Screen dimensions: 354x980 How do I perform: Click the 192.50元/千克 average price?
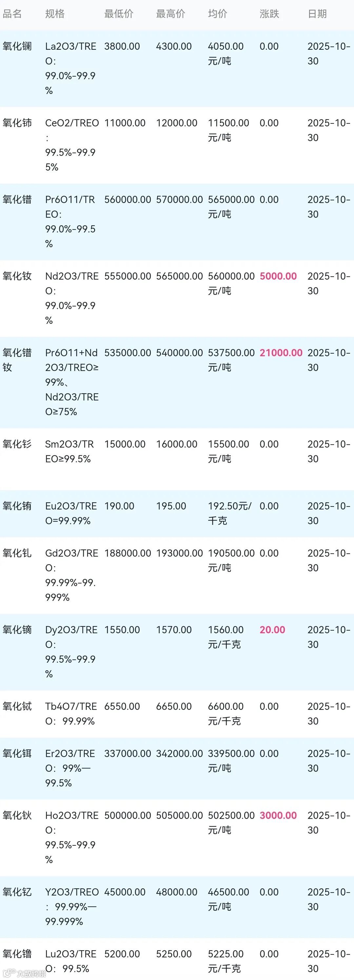229,513
